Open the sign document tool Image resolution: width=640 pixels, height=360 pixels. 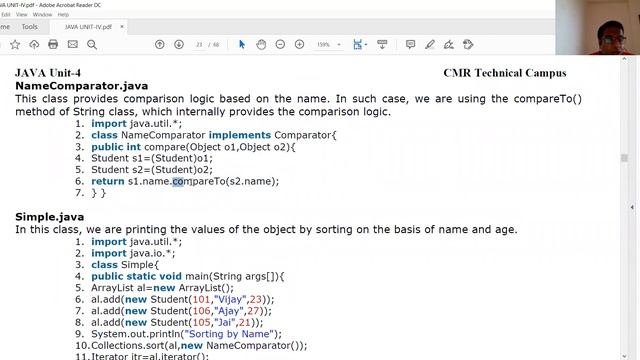[x=449, y=44]
